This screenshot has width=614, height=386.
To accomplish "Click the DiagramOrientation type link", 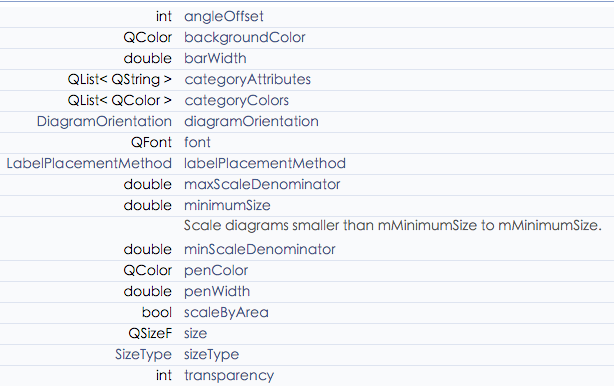I will coord(104,121).
